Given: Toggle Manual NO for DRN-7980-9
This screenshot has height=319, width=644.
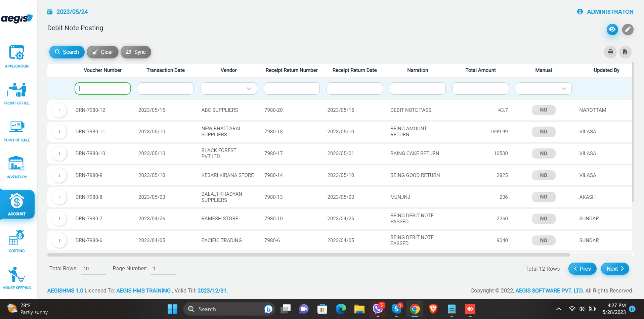Looking at the screenshot, I should tap(544, 175).
